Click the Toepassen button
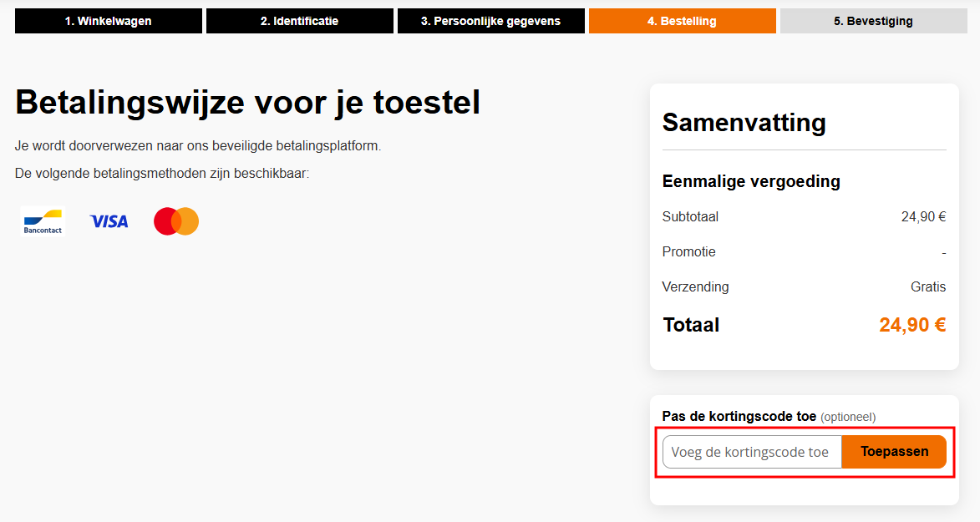This screenshot has height=522, width=980. click(894, 451)
